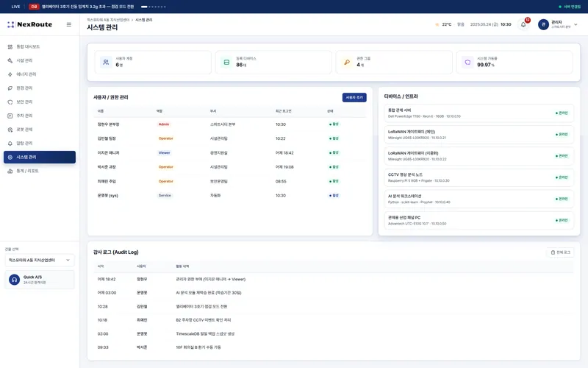Viewport: 588px width, 368px height.
Task: Select user row 박서준 과장
Action: click(x=230, y=167)
